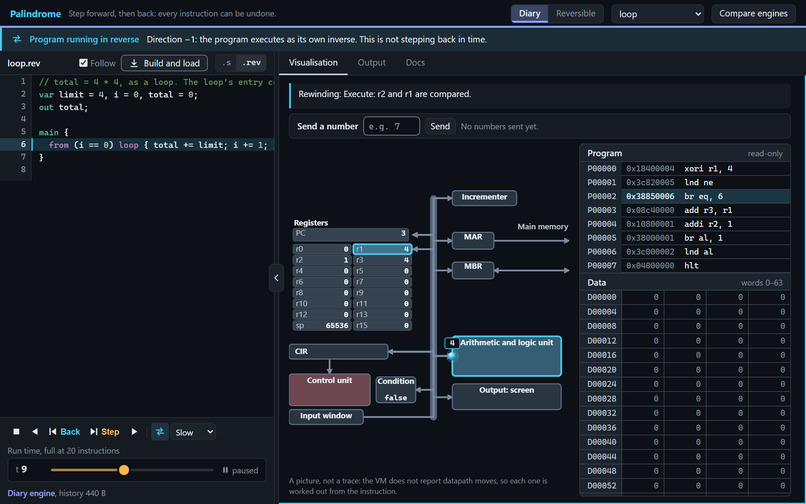
Task: Click the run time slider's orange handle
Action: [x=124, y=470]
